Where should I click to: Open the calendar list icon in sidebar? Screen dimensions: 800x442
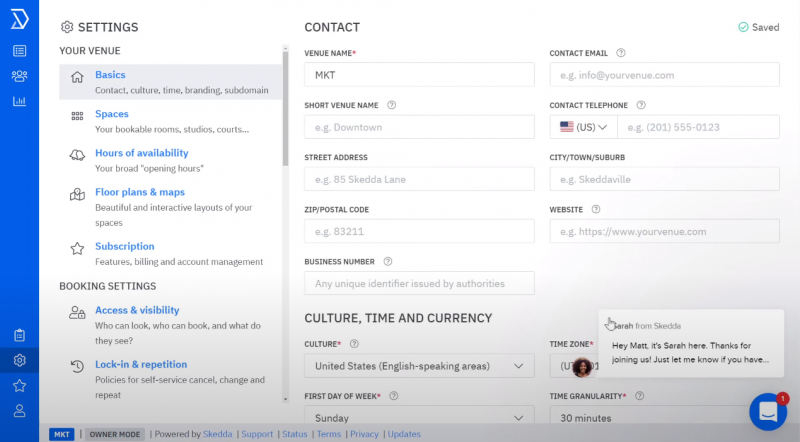point(19,50)
